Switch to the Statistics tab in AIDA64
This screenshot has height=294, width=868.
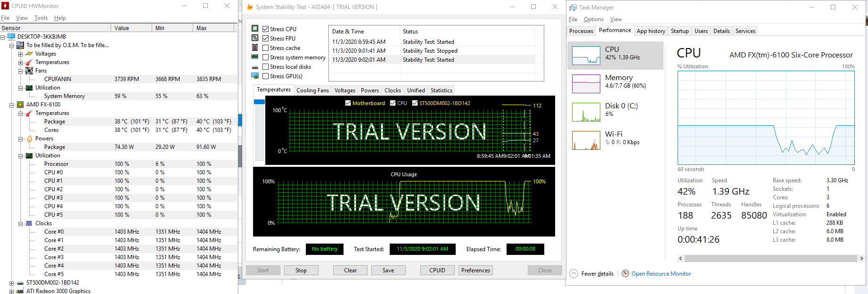click(441, 90)
